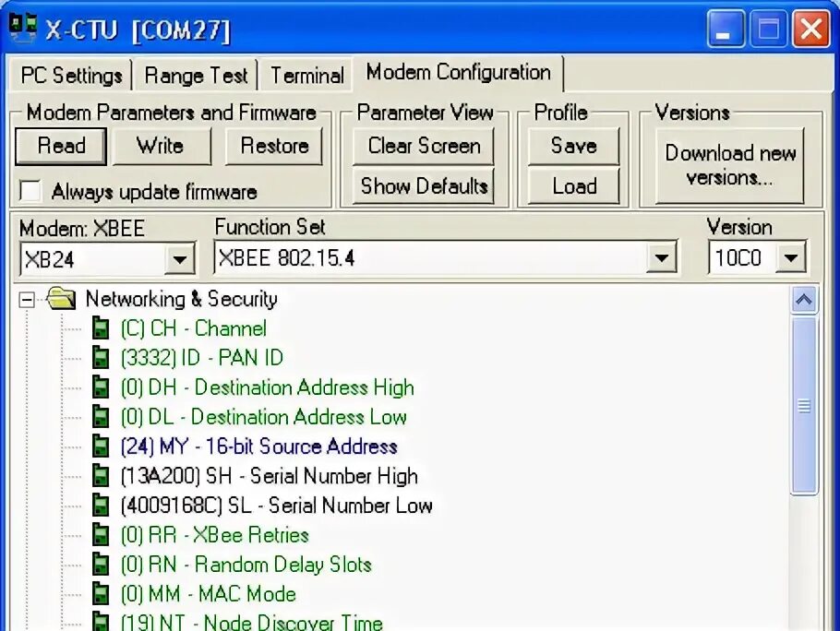Open the Terminal tab
The height and width of the screenshot is (631, 840).
307,76
